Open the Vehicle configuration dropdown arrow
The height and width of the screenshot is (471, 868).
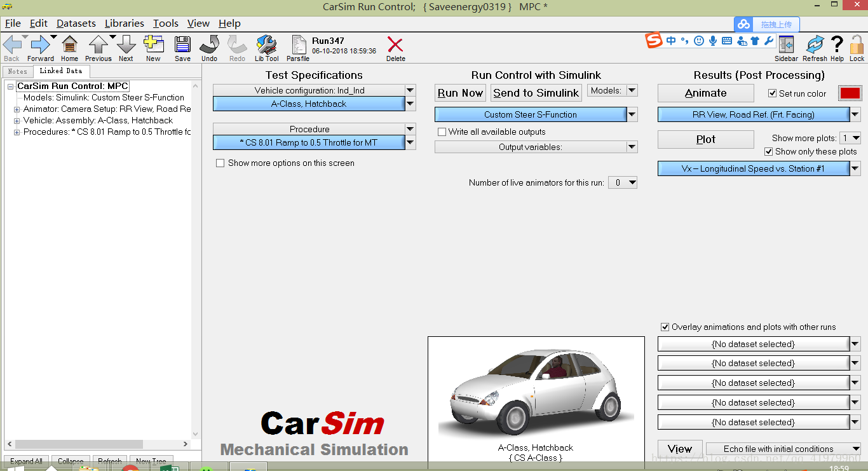pos(410,90)
